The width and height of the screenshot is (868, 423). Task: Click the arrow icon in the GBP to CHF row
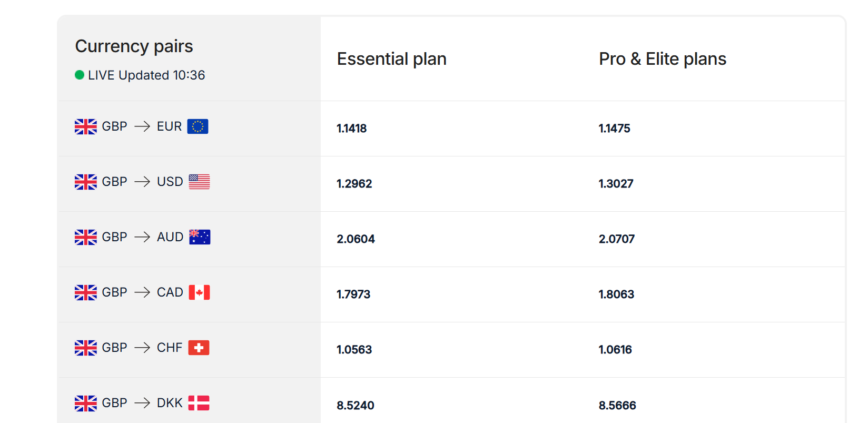coord(142,348)
